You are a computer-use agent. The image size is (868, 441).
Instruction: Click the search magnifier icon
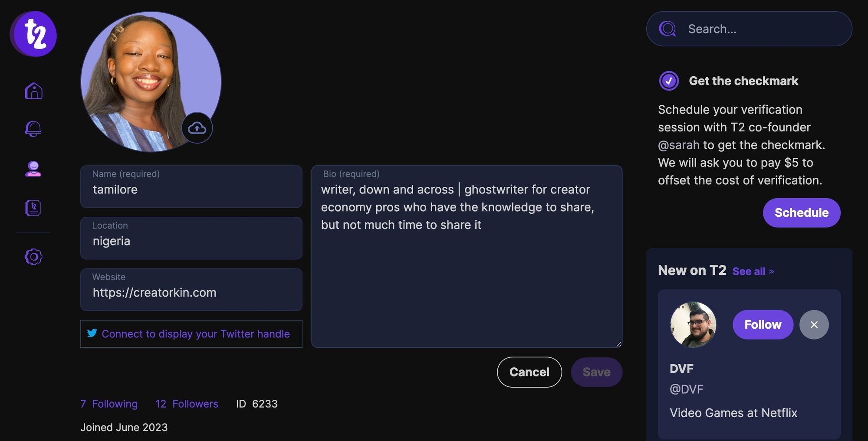coord(667,29)
